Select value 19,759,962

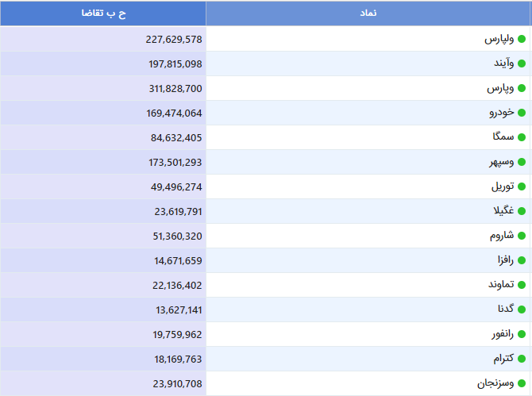(x=177, y=335)
